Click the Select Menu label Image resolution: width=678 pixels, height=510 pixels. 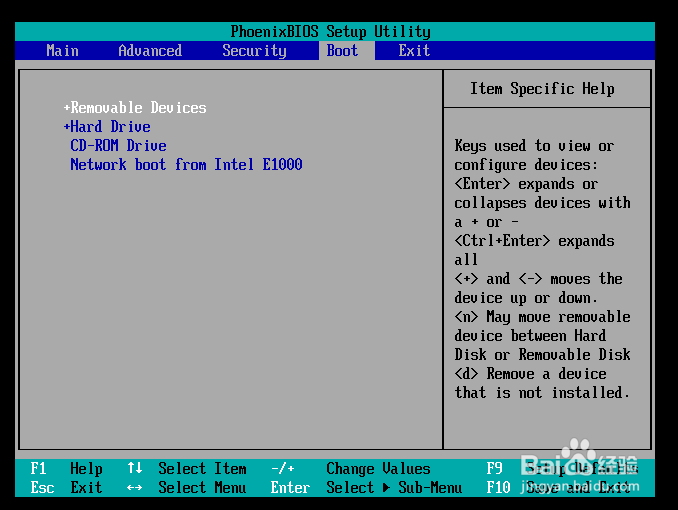(202, 488)
